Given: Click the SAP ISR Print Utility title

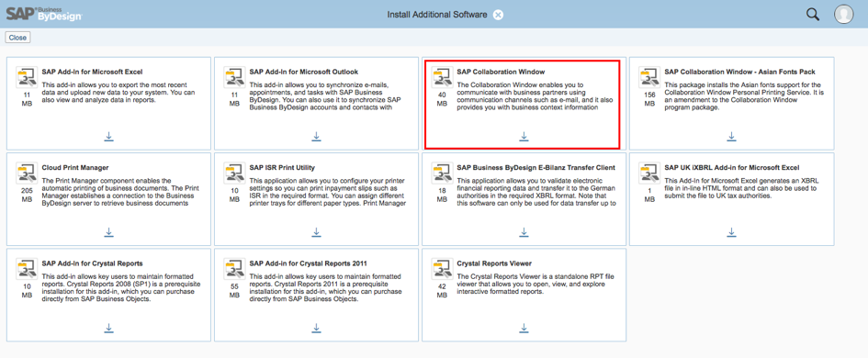Looking at the screenshot, I should [x=282, y=168].
